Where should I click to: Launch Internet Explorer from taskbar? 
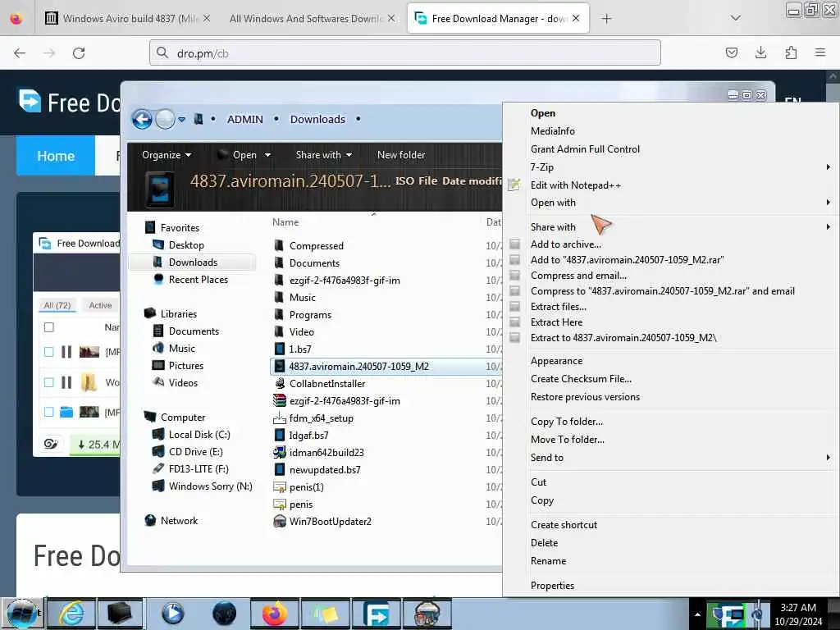click(71, 614)
